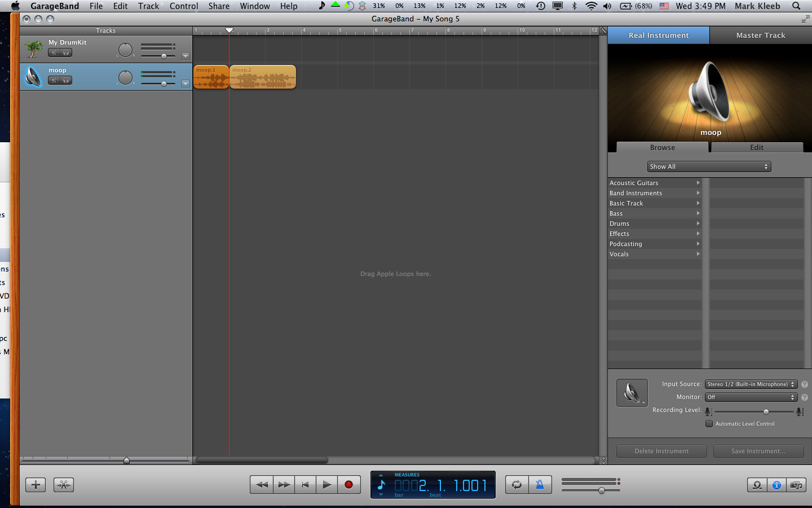Toggle the Track Info pane button
The image size is (812, 508).
click(776, 485)
